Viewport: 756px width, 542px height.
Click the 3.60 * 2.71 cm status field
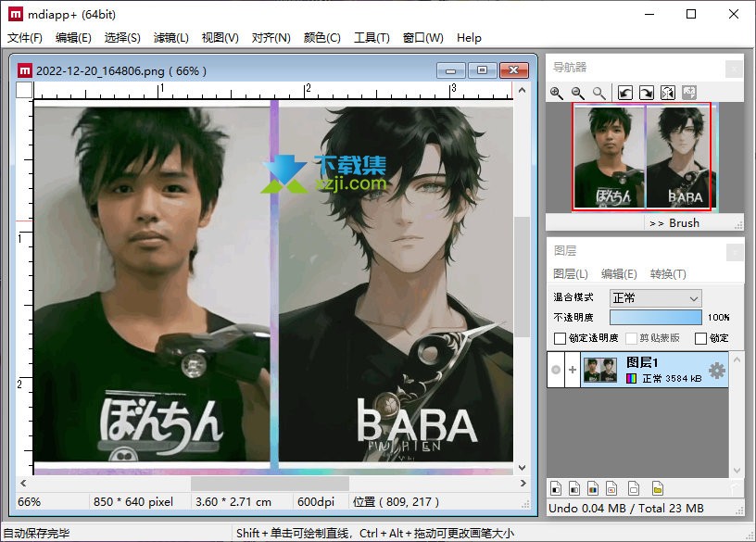pos(233,502)
